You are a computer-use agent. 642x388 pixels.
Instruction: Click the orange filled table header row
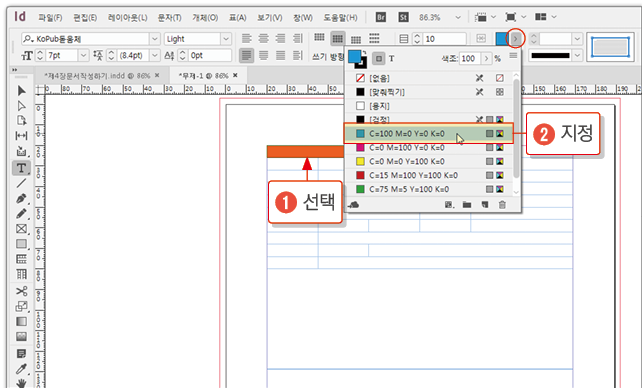click(305, 151)
